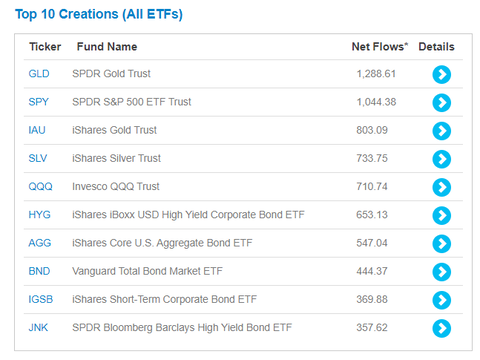Open the IGSB ticker link

[x=41, y=299]
